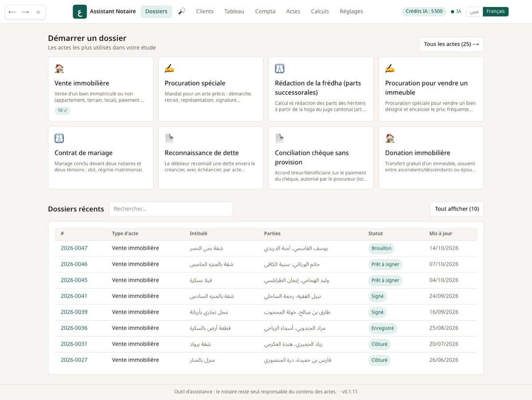Open dossier link 2026-0047
The image size is (532, 400).
(74, 248)
